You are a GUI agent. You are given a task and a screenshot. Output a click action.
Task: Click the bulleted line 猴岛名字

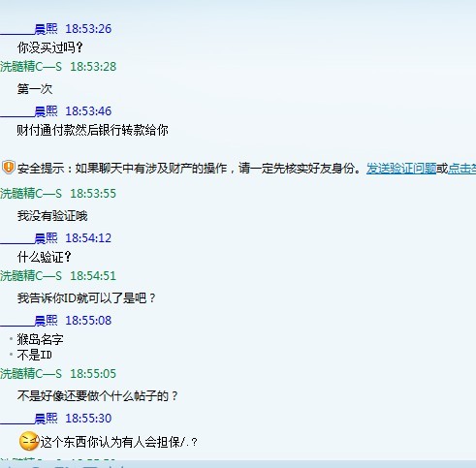coord(40,339)
